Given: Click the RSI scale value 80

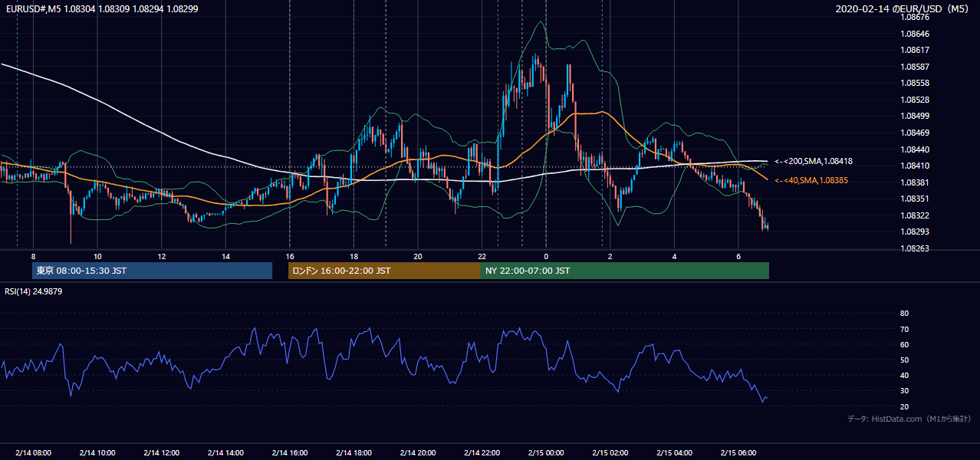Looking at the screenshot, I should click(x=904, y=314).
